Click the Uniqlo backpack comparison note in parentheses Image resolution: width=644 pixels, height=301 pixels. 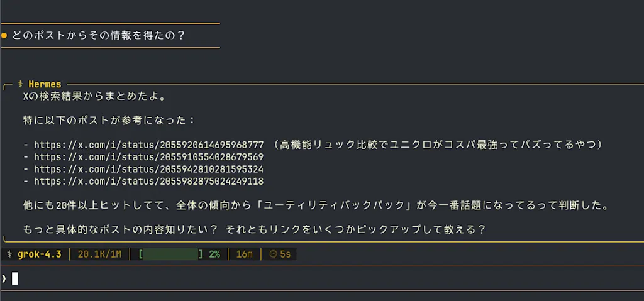tap(438, 145)
